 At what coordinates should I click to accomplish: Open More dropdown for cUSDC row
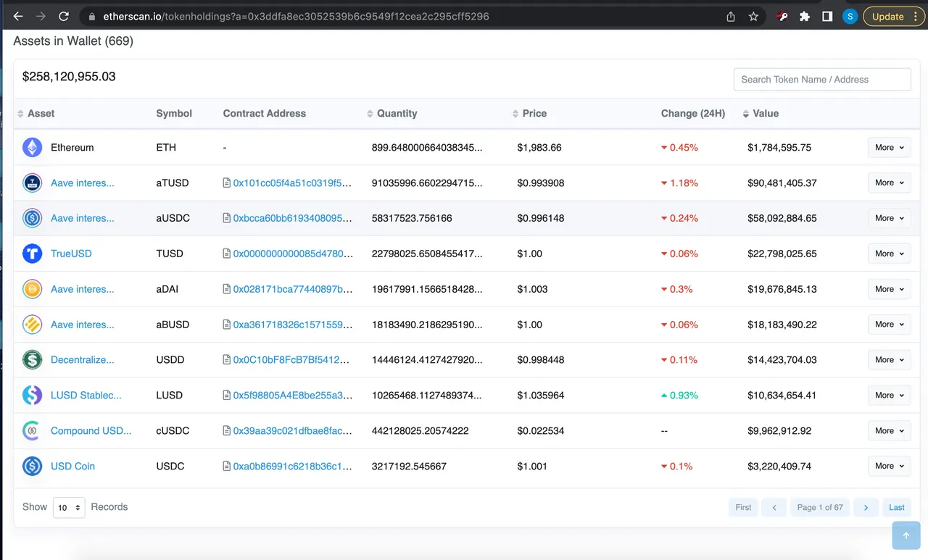coord(889,431)
